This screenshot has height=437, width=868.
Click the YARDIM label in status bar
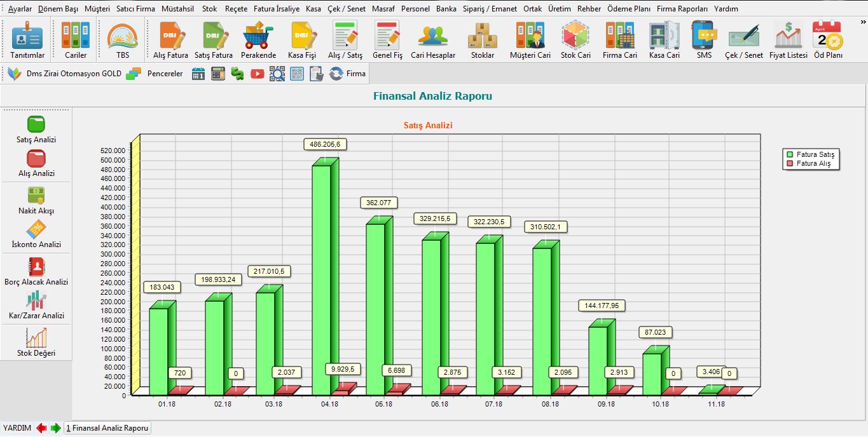(17, 428)
